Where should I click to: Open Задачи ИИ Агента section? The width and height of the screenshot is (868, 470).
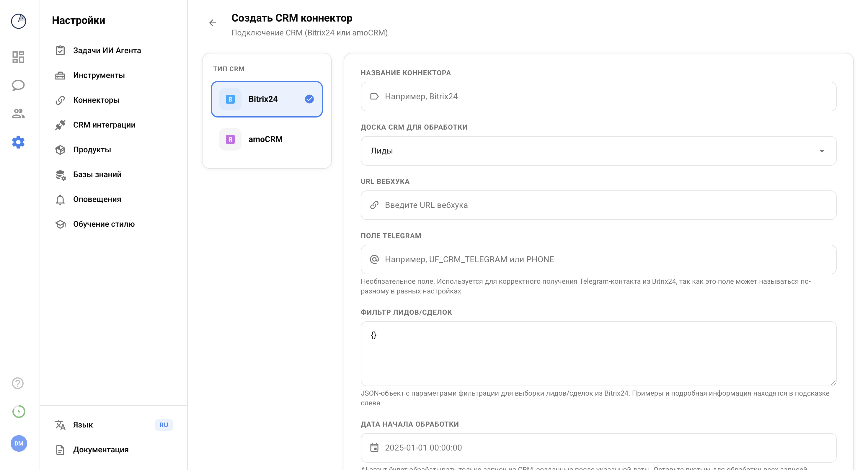[107, 50]
